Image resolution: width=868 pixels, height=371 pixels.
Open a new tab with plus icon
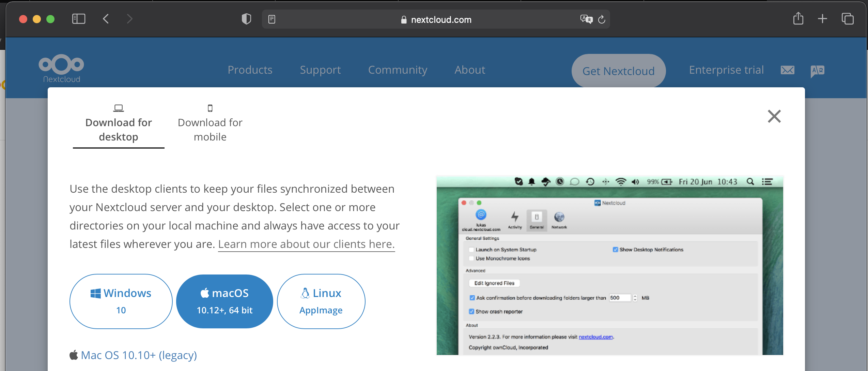point(822,19)
